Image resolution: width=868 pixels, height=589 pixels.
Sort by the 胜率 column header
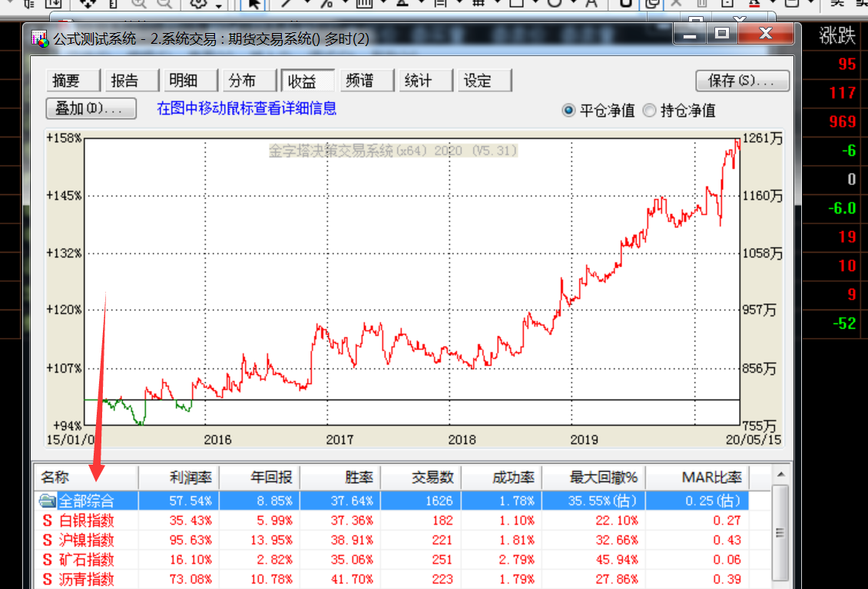pos(340,478)
